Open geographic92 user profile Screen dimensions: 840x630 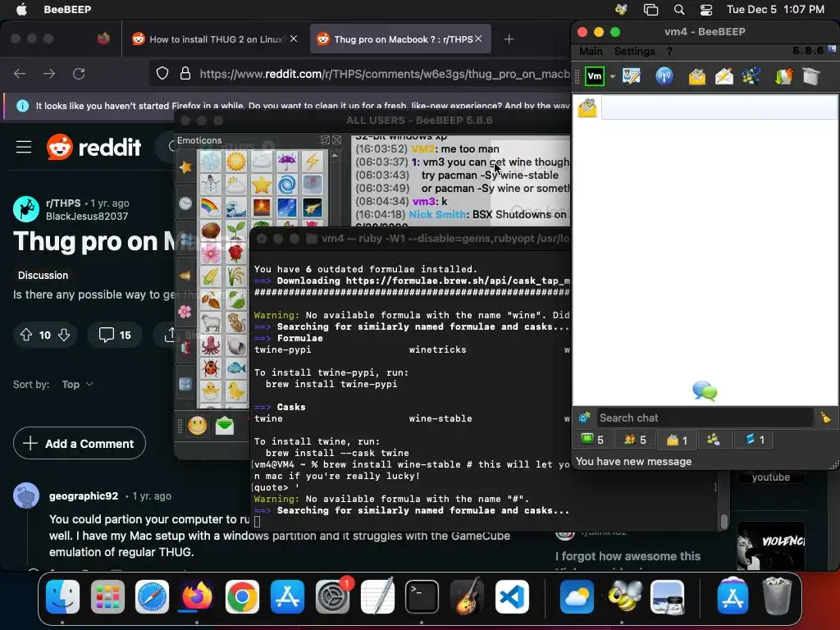tap(84, 496)
